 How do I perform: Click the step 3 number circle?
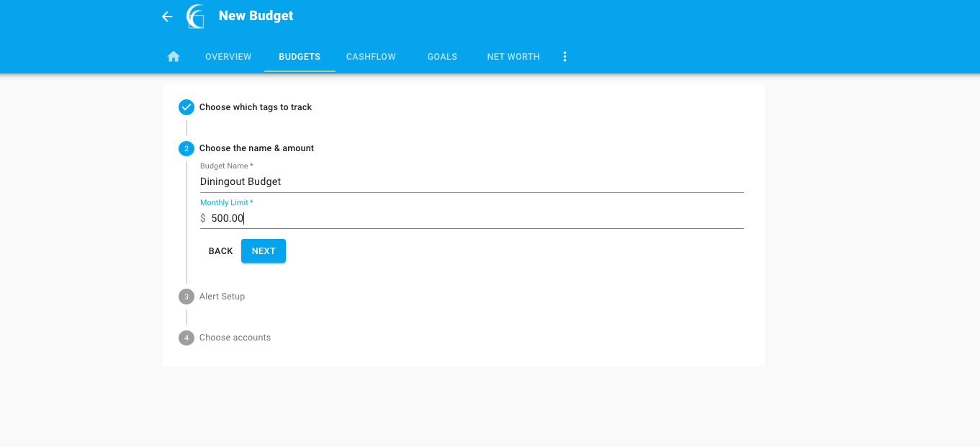pos(186,297)
